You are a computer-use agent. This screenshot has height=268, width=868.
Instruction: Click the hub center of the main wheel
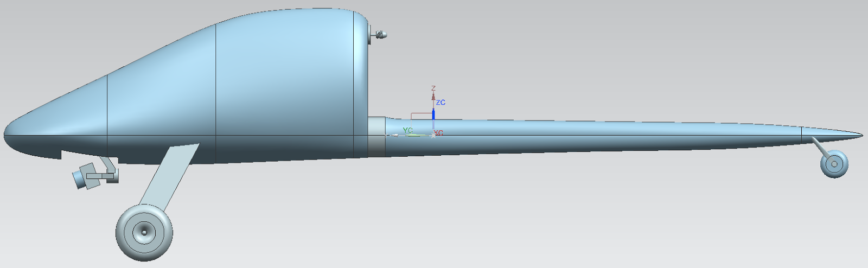(144, 233)
